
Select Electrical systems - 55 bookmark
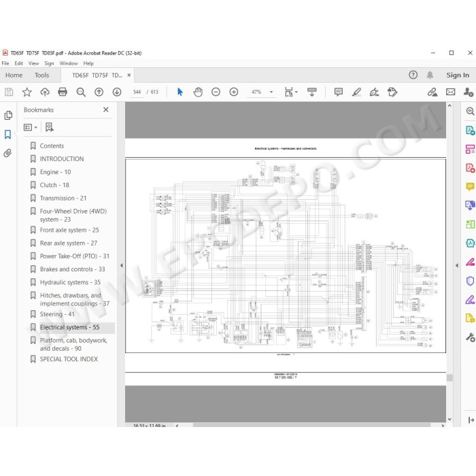tap(69, 327)
